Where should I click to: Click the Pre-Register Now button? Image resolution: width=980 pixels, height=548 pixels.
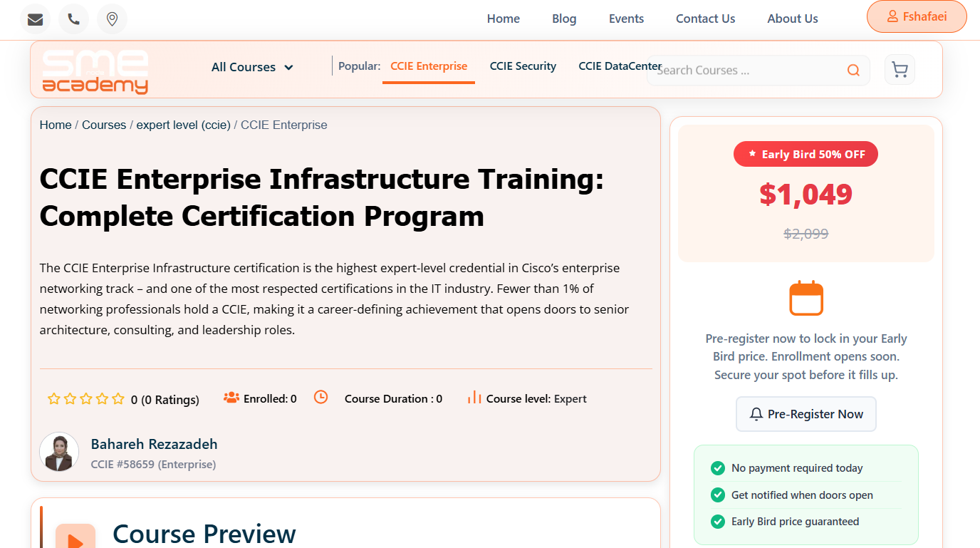pyautogui.click(x=806, y=414)
